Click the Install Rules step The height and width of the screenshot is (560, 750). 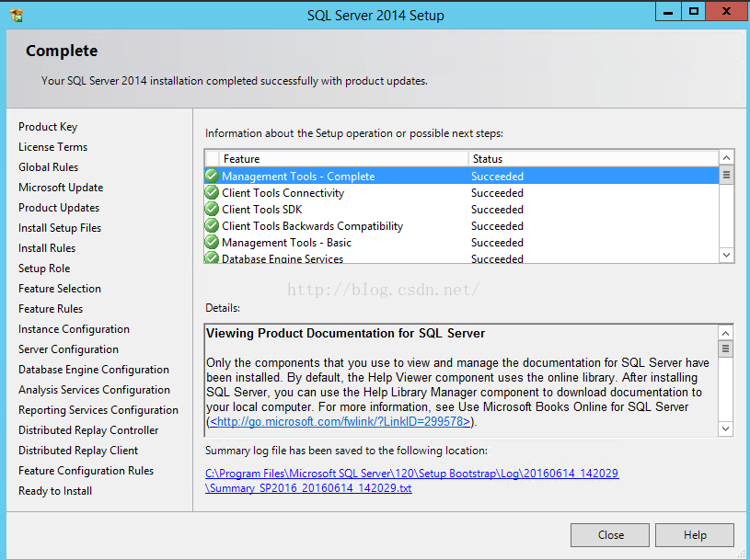tap(47, 248)
